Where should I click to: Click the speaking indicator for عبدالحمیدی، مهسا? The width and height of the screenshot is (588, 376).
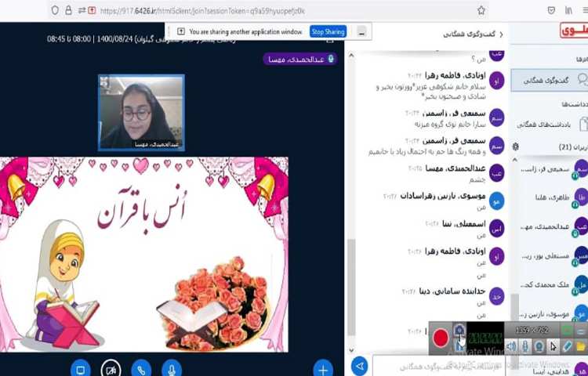coord(299,60)
